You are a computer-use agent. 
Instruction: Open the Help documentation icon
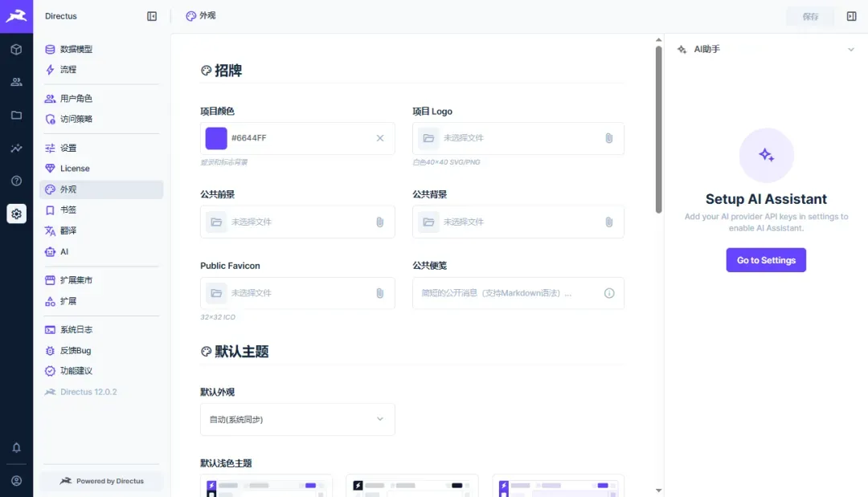17,181
